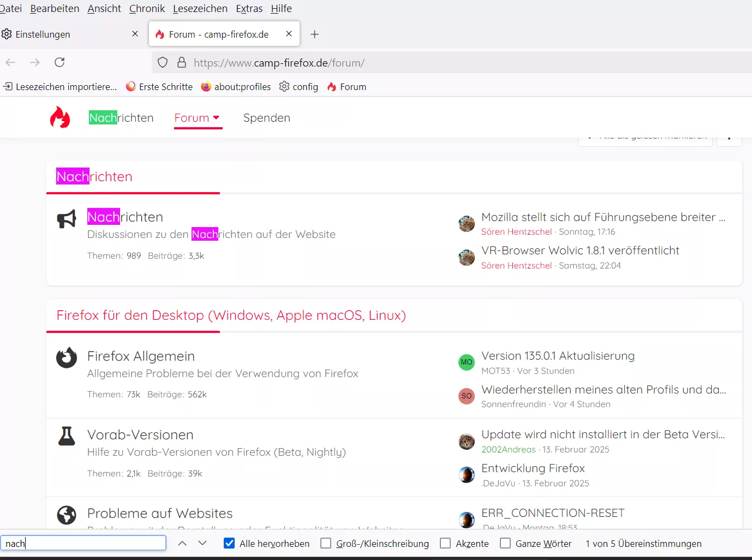
Task: Click the flask icon for Vorab-Versionen
Action: click(67, 436)
